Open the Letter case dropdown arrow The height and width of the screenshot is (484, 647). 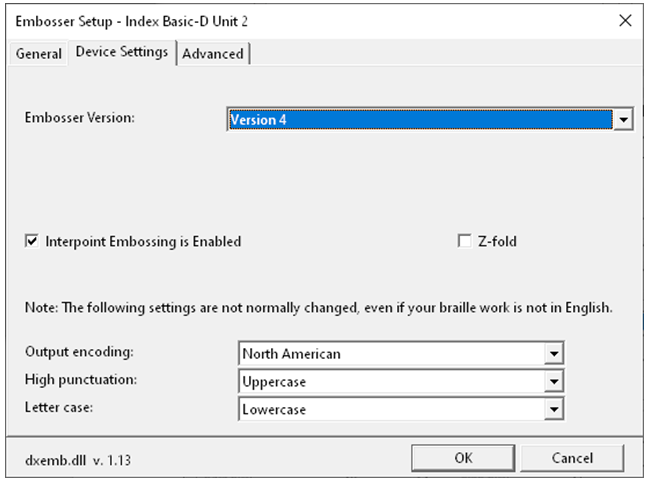click(554, 409)
